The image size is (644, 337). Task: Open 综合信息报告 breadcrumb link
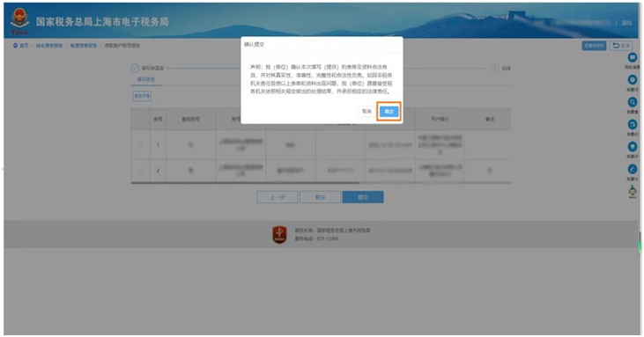49,46
